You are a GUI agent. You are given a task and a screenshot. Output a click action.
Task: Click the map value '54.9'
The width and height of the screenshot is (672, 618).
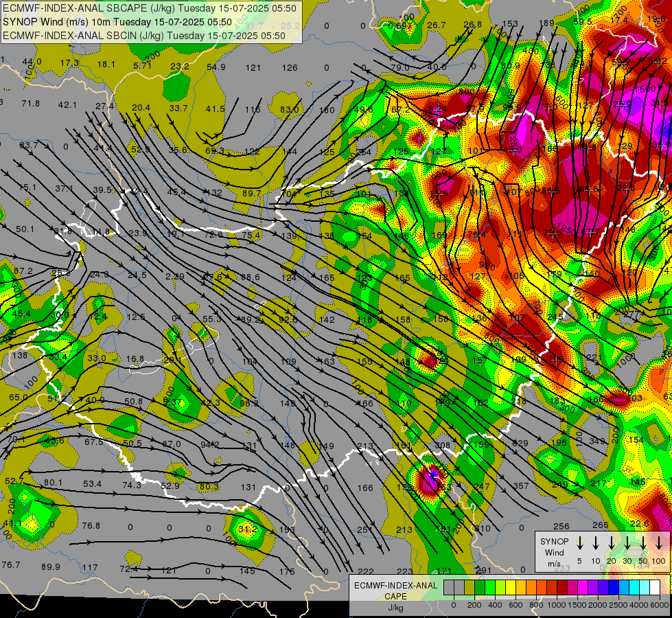[216, 67]
